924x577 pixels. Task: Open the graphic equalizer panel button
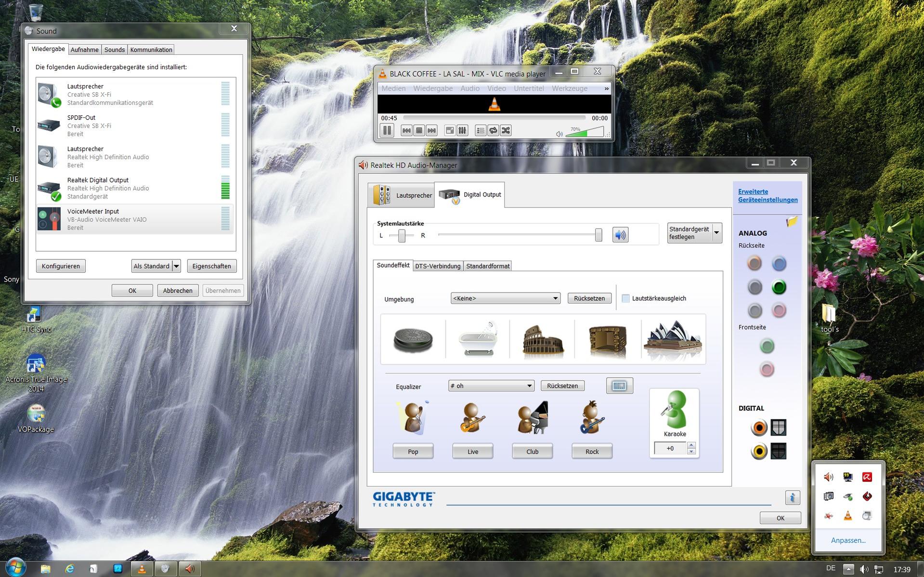[x=619, y=385]
